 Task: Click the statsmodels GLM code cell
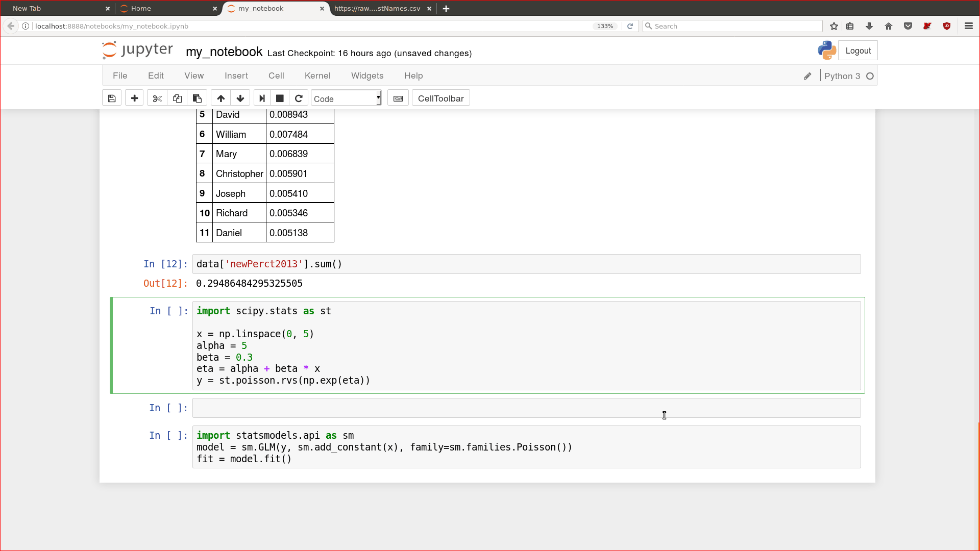(526, 447)
